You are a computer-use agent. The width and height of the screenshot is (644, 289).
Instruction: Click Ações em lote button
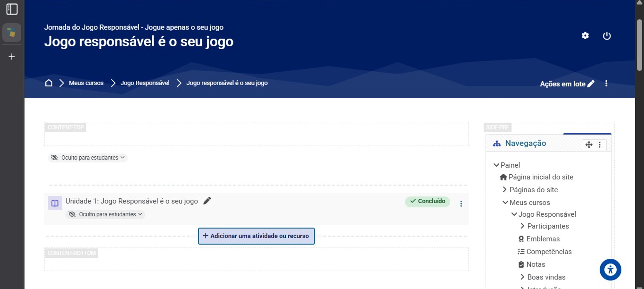click(x=567, y=84)
